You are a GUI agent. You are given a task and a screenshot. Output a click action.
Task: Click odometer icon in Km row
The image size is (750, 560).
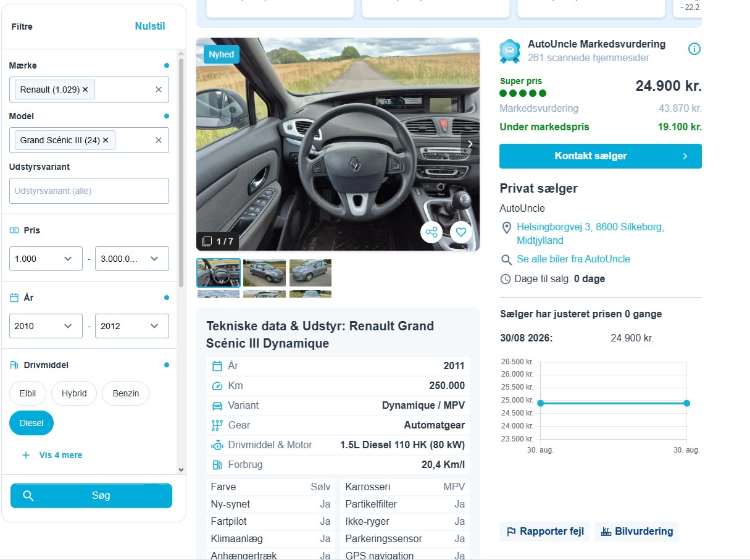coord(217,386)
